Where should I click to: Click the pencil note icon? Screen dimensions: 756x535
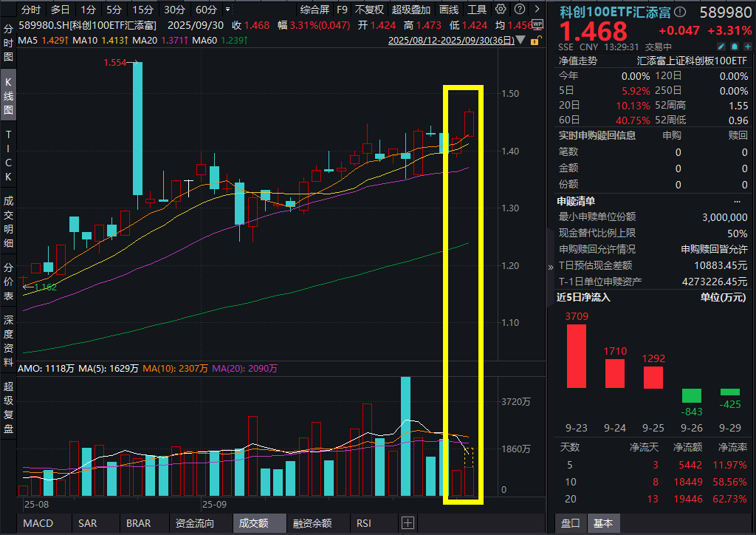pyautogui.click(x=721, y=47)
